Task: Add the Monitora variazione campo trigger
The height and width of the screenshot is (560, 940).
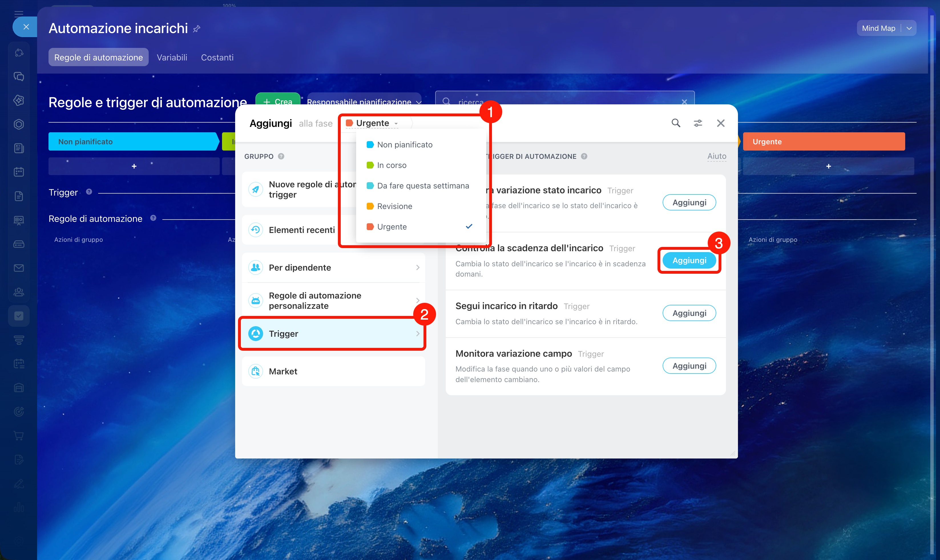Action: [689, 366]
